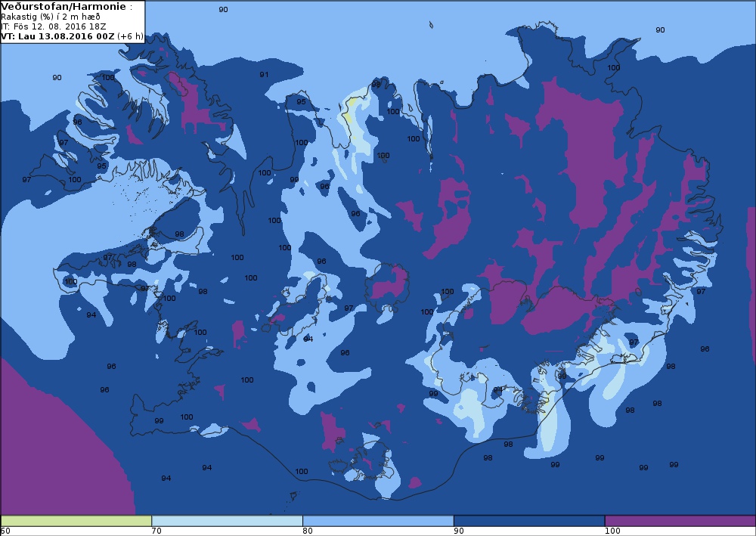Select the dark blue 90–100 legend swatch
The image size is (756, 536).
pyautogui.click(x=529, y=521)
